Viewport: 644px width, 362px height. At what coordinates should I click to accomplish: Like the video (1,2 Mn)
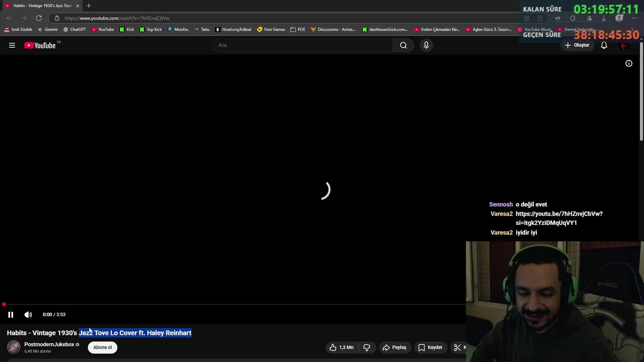pyautogui.click(x=342, y=347)
